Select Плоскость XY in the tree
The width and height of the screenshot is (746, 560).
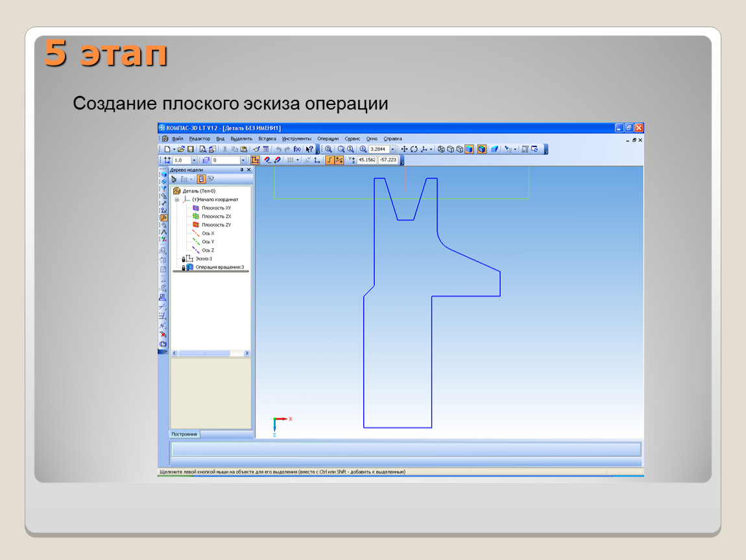point(216,208)
